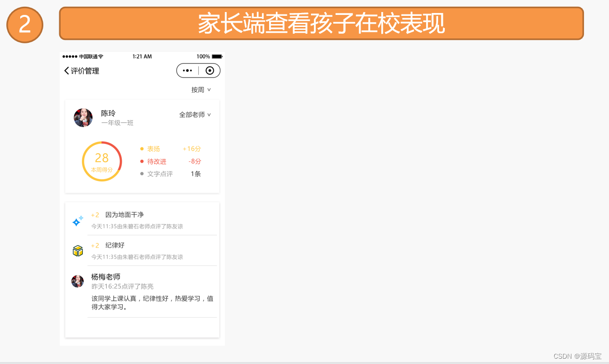Tap the gray dot beside 文字点评
This screenshot has height=364, width=609.
142,174
